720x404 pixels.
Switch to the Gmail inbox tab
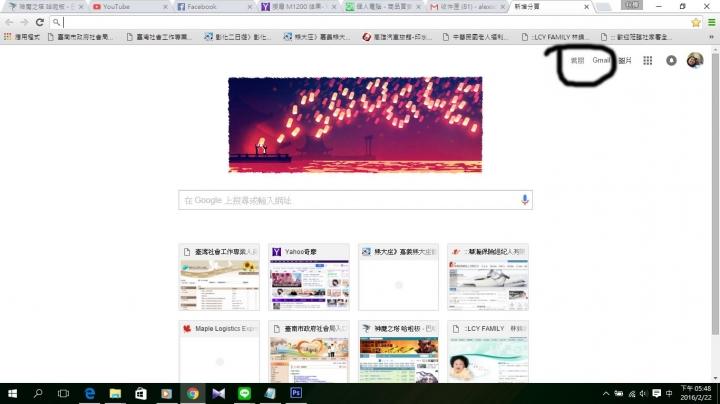coord(468,6)
